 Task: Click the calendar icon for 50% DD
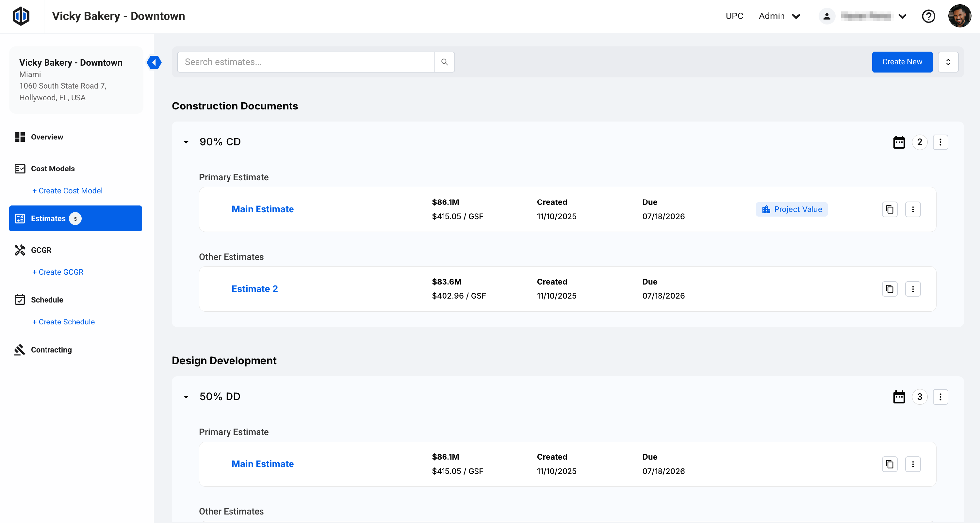[x=899, y=397]
